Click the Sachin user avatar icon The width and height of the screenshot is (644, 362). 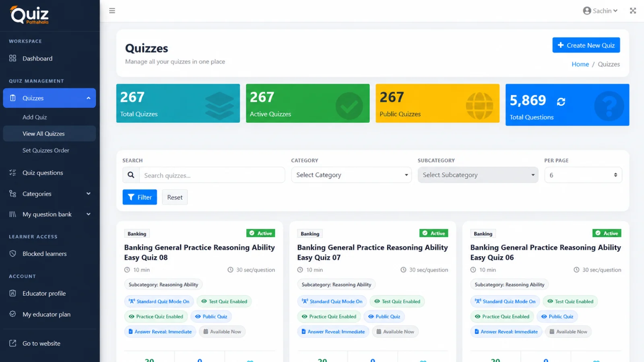click(587, 11)
